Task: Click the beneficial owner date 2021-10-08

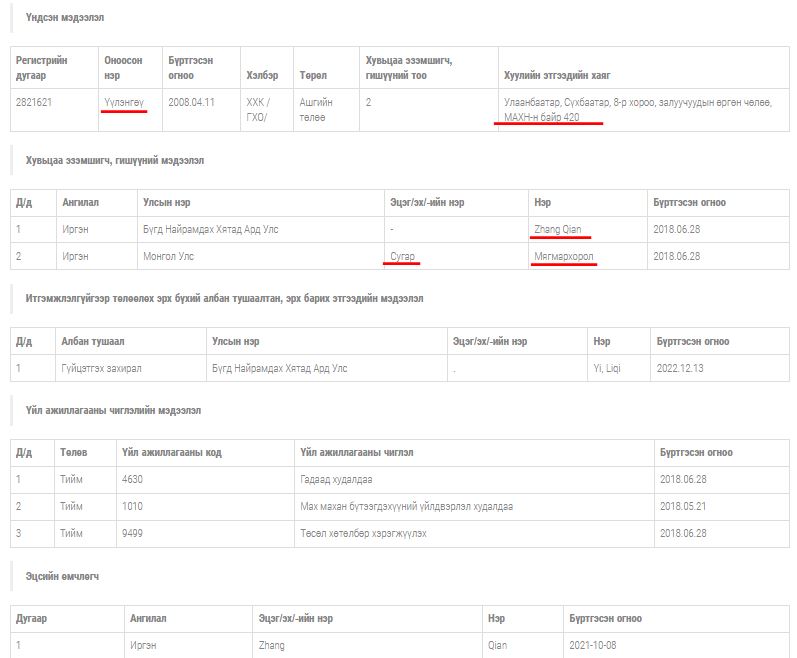Action: tap(595, 645)
